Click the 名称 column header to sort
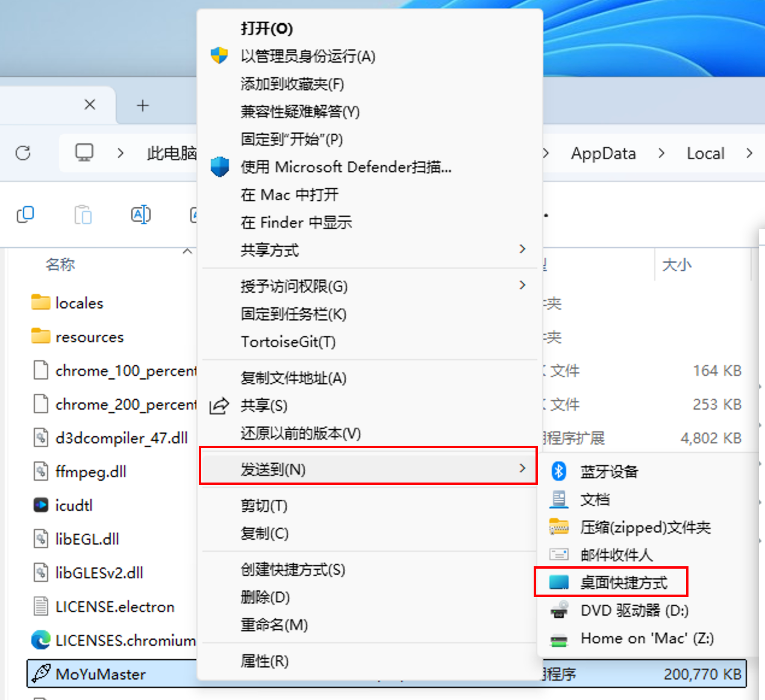Viewport: 765px width, 700px height. 60,264
